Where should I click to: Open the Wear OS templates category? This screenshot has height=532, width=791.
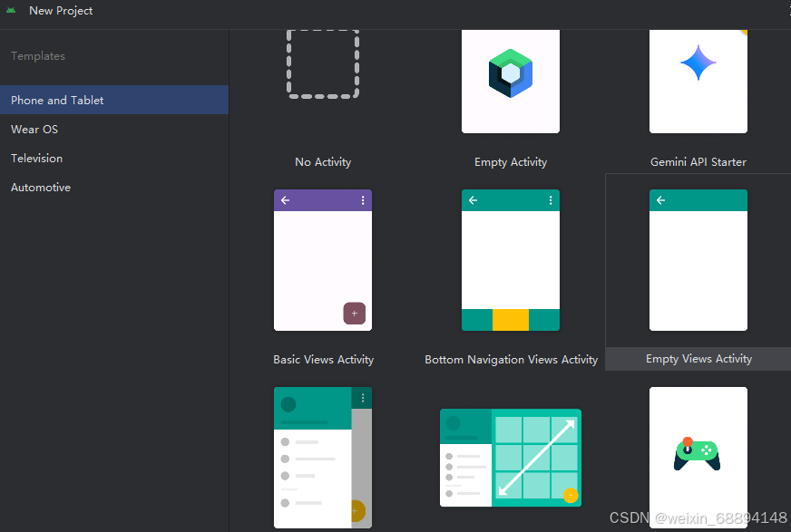[114, 129]
